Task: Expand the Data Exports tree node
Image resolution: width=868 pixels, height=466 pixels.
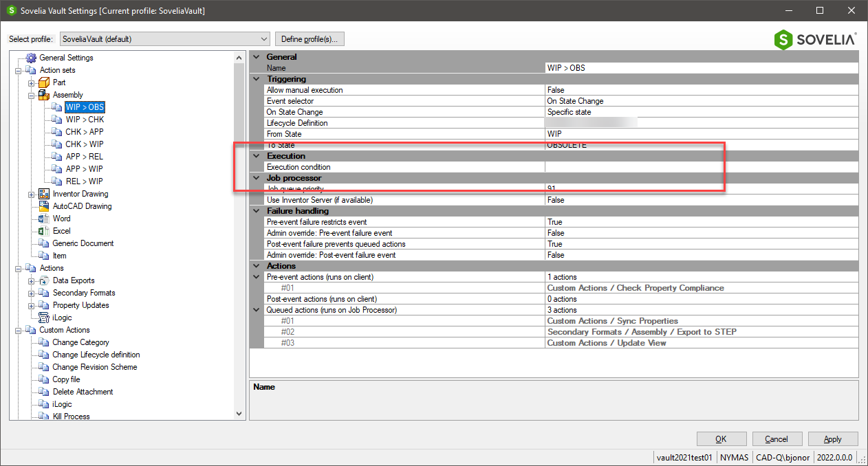Action: (31, 280)
